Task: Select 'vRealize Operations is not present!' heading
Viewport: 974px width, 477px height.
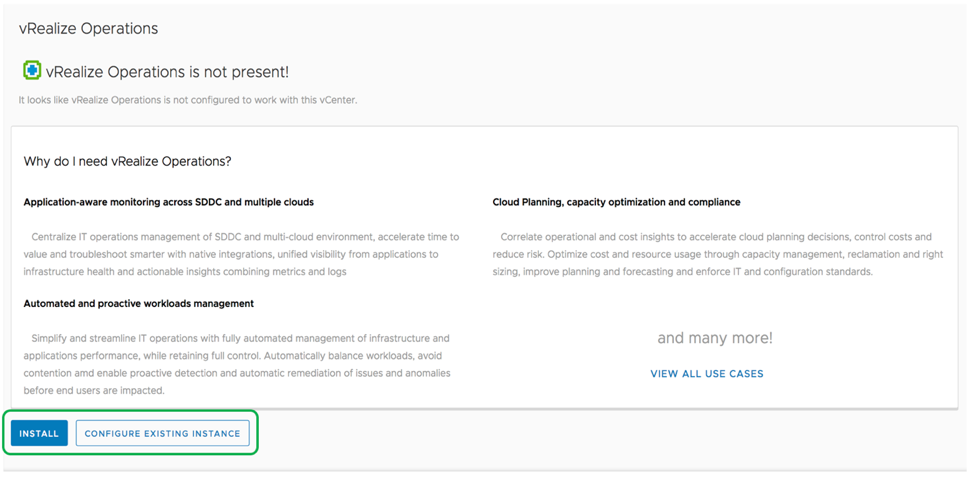Action: point(167,72)
